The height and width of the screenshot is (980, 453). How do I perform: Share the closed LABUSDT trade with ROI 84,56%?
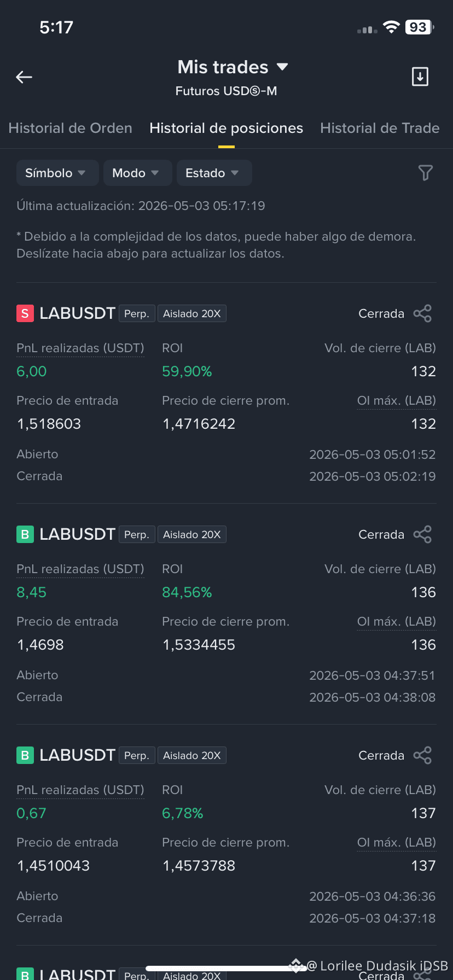(x=422, y=534)
